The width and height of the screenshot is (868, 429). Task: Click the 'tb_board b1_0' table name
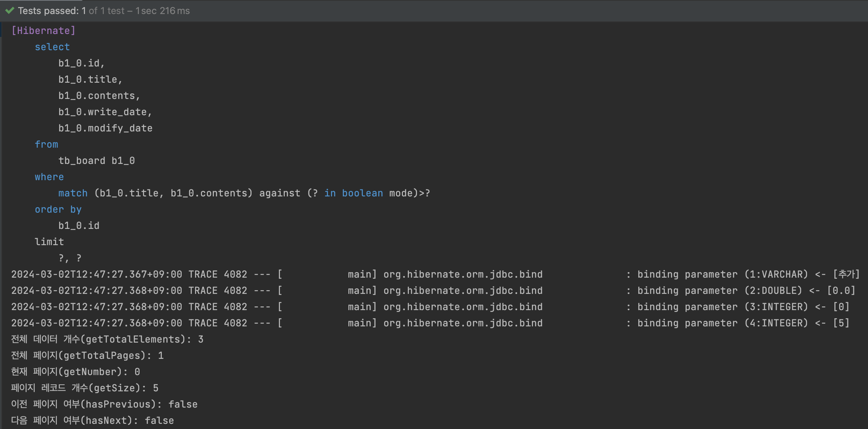coord(96,161)
